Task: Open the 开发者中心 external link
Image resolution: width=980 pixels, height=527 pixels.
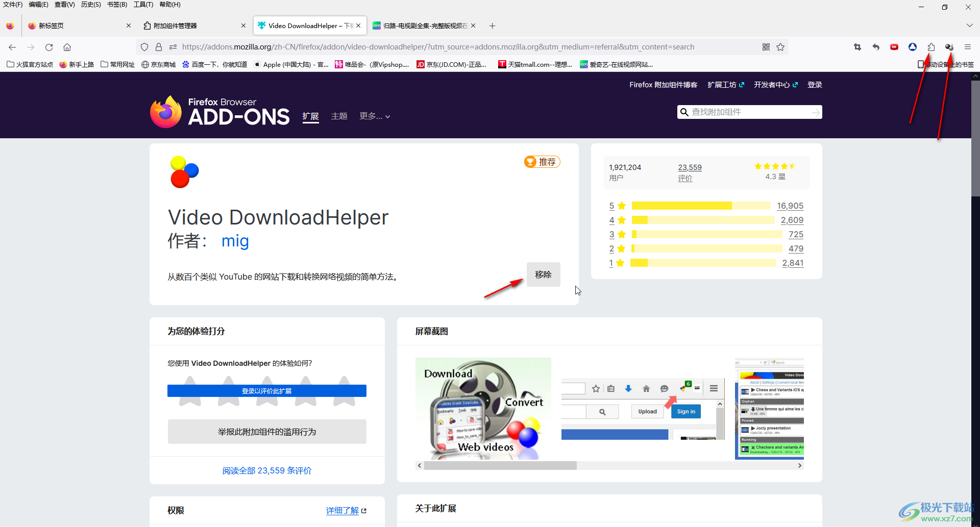Action: pos(775,85)
